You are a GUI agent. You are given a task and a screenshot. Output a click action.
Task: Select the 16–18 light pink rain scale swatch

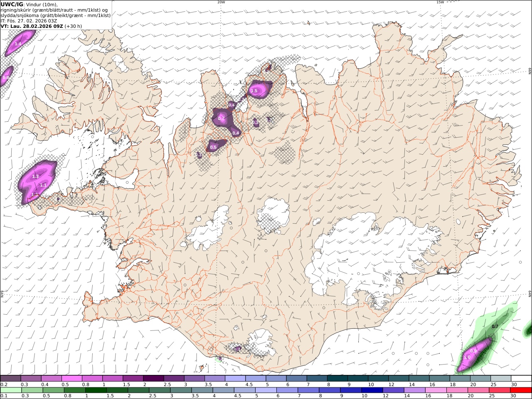(436, 390)
